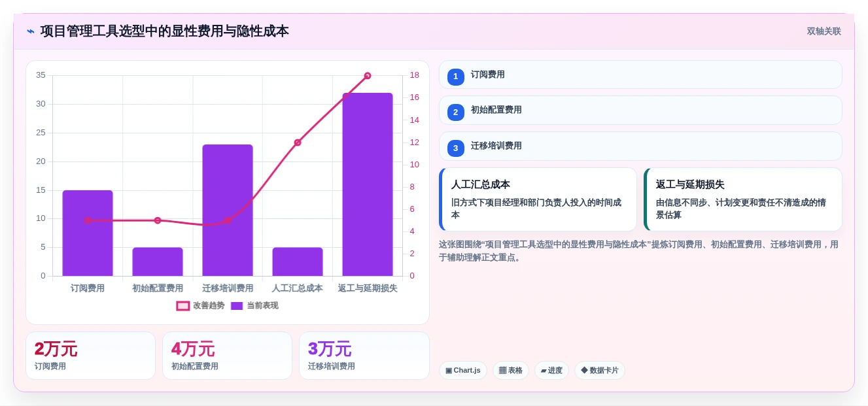Click the chart title 项目管理工具选型中的显性费用与隐性成本
868x406 pixels.
[x=165, y=31]
